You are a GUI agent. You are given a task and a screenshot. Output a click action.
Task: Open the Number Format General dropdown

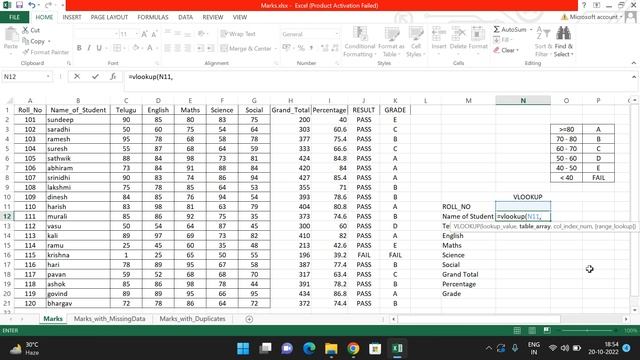point(337,34)
